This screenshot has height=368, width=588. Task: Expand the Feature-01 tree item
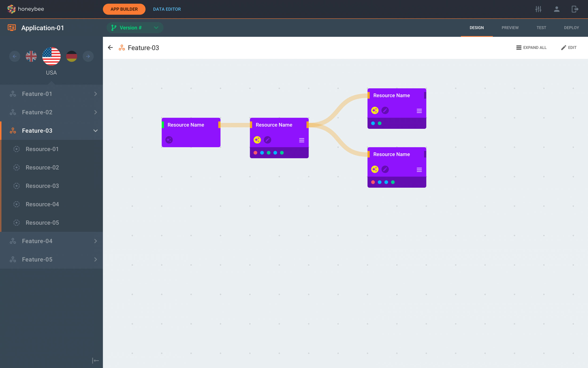pos(95,94)
